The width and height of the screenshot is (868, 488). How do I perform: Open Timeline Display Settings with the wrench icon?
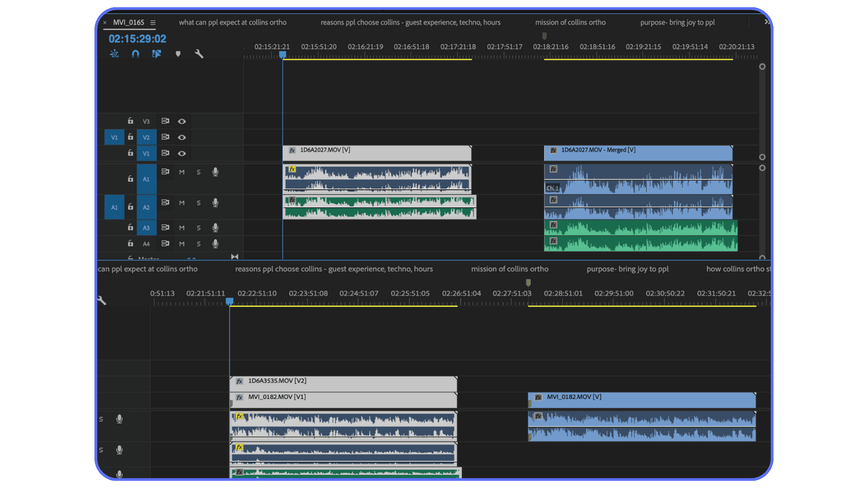199,54
